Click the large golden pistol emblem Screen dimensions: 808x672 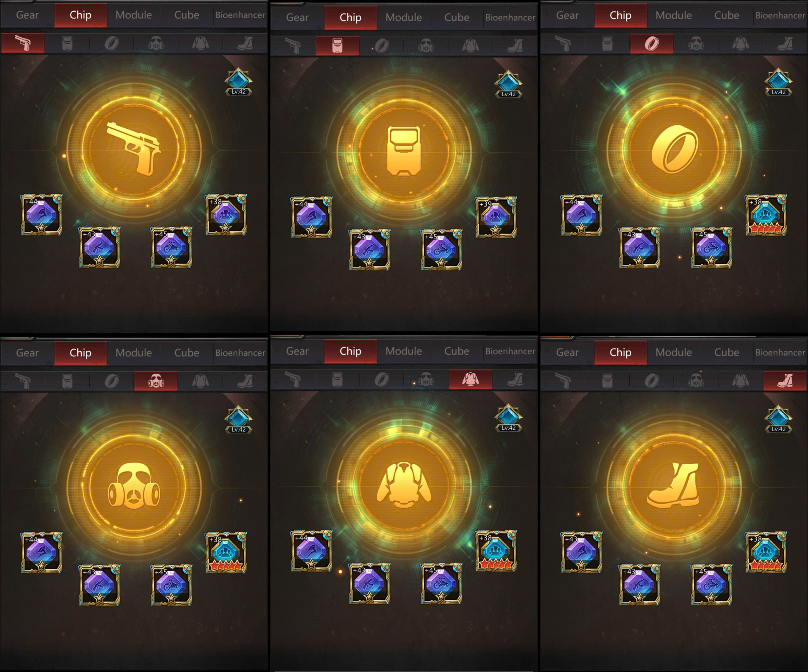click(x=134, y=149)
